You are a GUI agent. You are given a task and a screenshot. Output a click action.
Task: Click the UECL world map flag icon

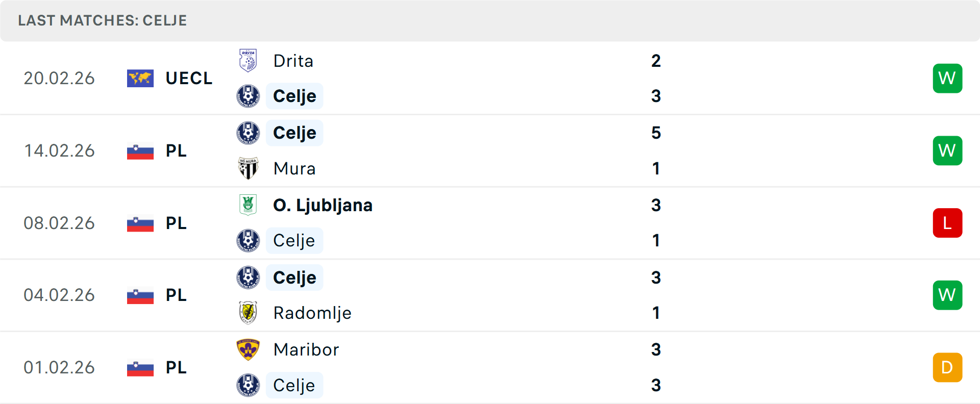pos(140,78)
